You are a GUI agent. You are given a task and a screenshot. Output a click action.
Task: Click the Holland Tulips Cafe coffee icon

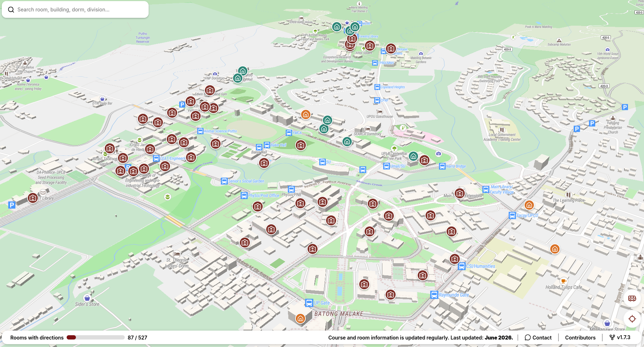point(563,281)
